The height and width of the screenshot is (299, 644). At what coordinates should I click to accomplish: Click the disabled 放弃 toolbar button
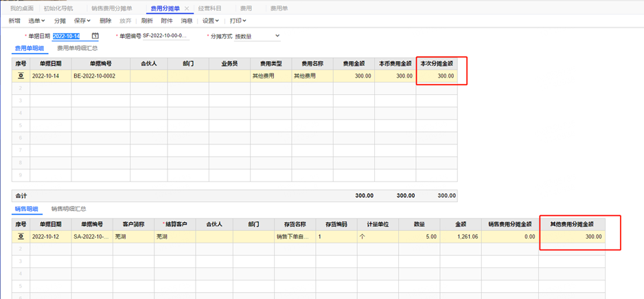(125, 21)
